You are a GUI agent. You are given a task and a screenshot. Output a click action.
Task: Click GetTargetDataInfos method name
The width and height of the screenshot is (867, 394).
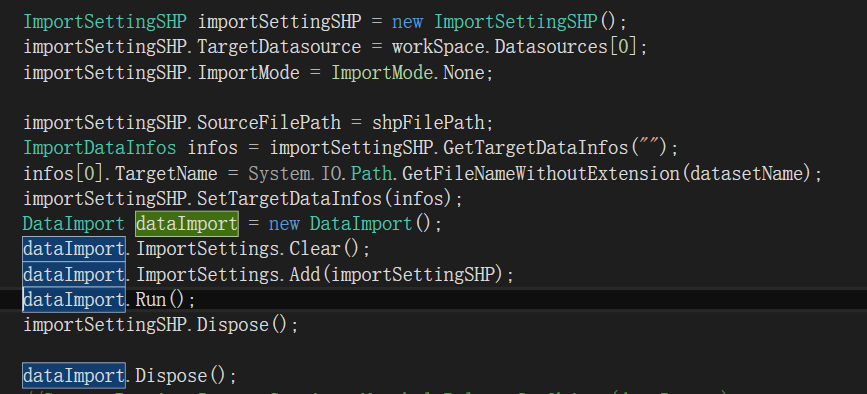click(x=536, y=148)
